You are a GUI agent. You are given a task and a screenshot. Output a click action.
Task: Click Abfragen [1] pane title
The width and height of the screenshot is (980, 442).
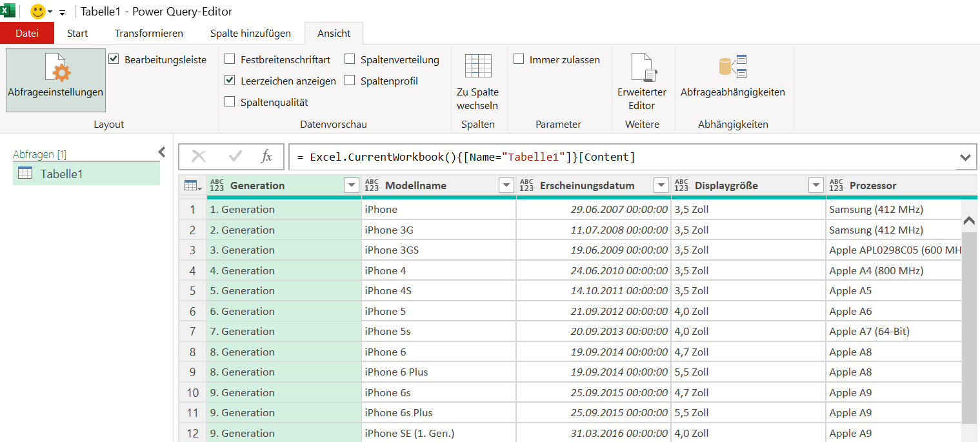coord(40,154)
